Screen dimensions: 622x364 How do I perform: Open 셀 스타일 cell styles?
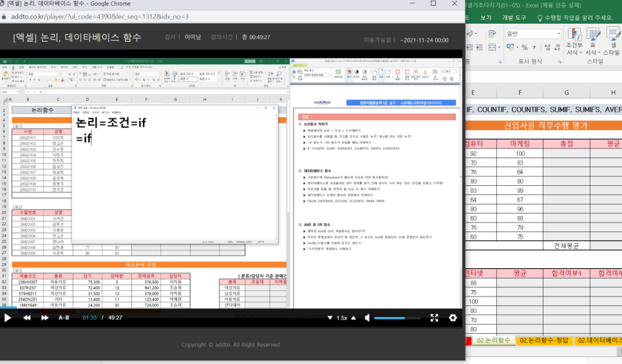613,42
